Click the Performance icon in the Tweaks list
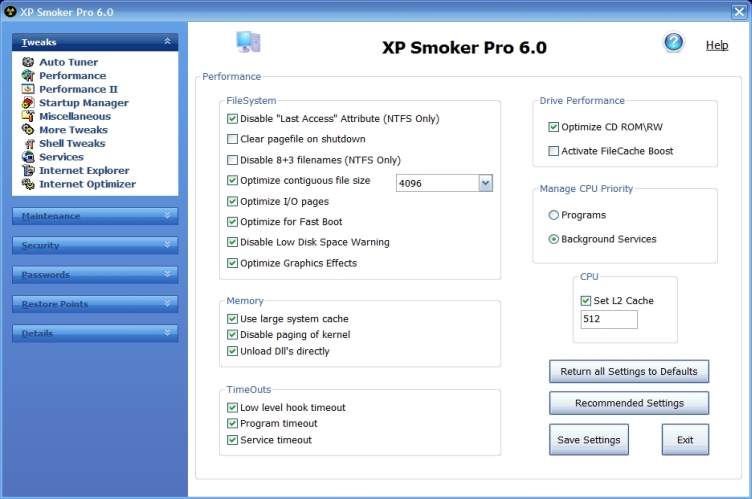 click(x=28, y=75)
